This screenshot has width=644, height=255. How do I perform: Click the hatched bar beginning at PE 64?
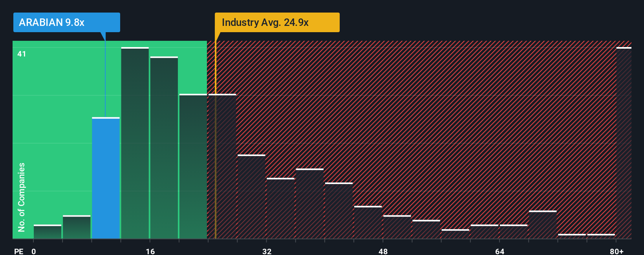coord(514,231)
